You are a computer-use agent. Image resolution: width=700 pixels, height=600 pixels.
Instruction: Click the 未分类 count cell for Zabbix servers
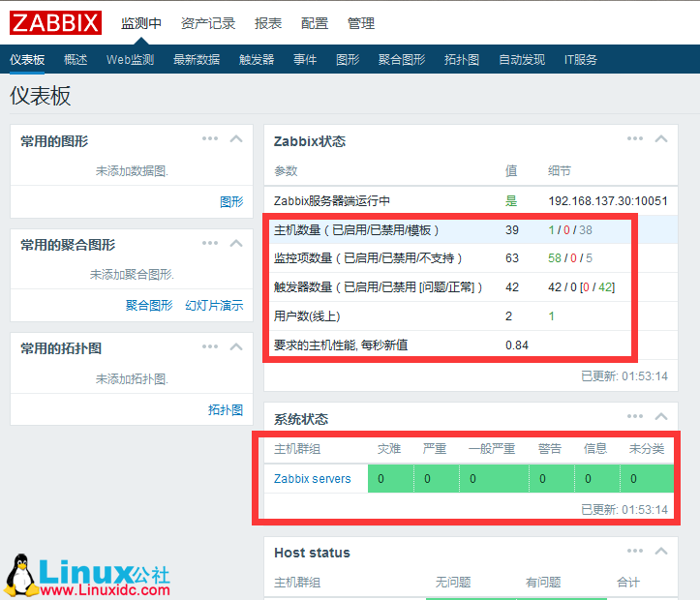pos(648,479)
